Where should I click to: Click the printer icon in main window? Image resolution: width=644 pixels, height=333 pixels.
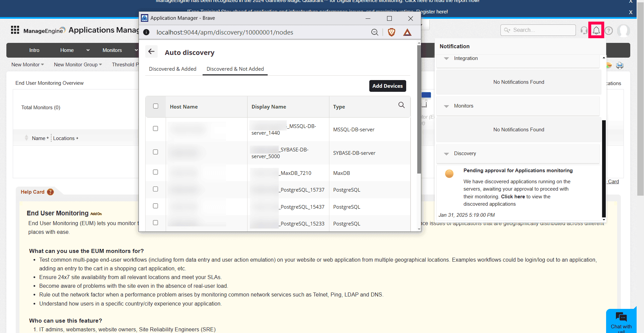620,65
